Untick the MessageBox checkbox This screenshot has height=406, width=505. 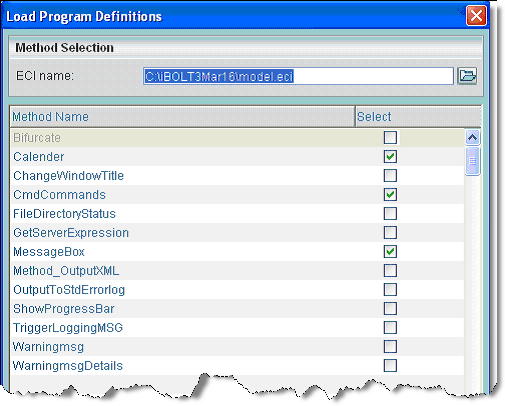click(390, 252)
